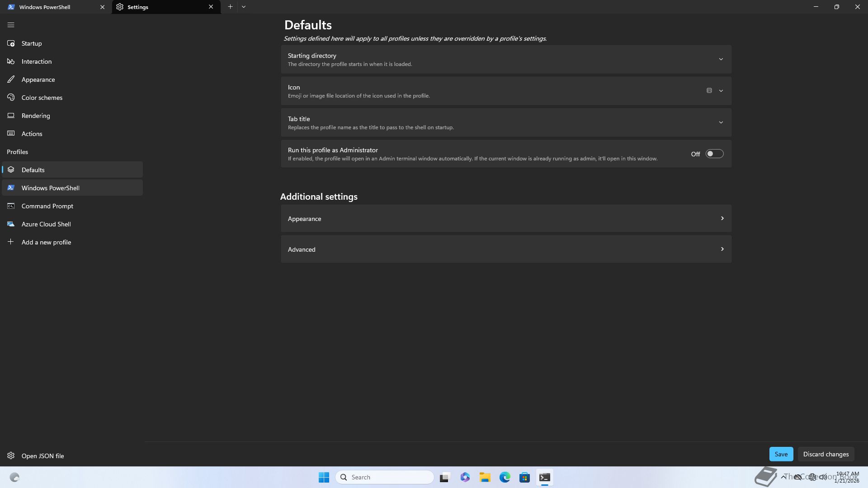Open Interaction settings in sidebar
Viewport: 868px width, 488px height.
(x=36, y=61)
